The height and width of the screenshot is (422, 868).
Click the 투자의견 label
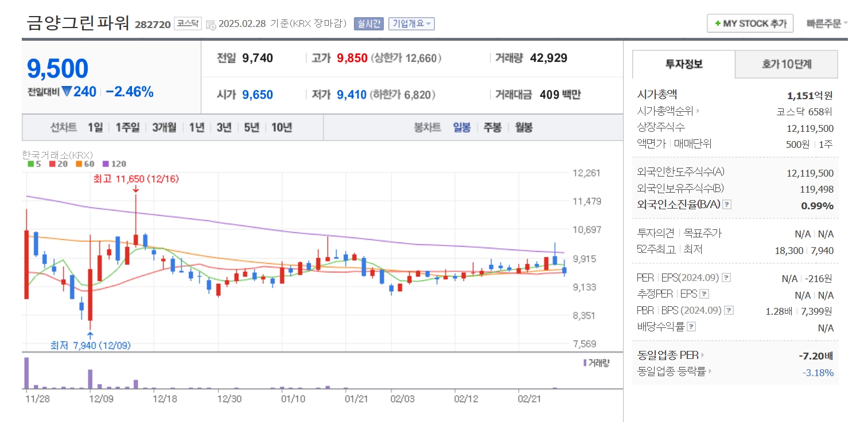point(655,233)
